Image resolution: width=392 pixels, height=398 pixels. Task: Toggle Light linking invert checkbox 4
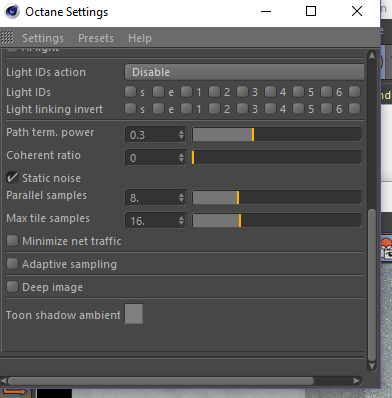click(x=270, y=108)
